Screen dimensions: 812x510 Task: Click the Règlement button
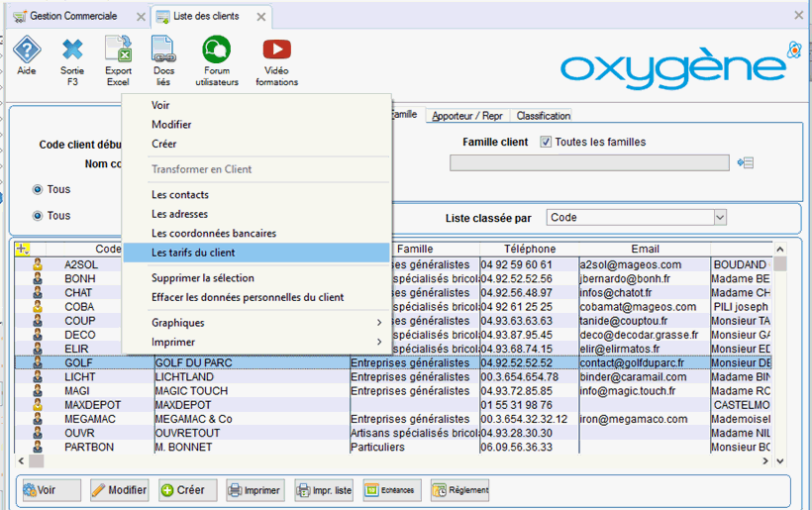459,490
